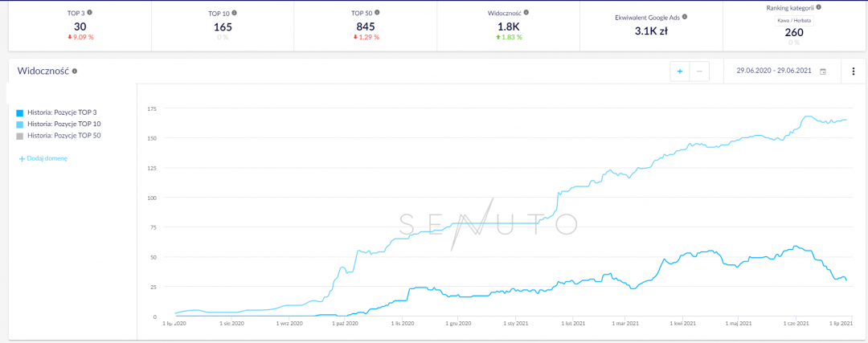Zoom in the chart with plus button

pyautogui.click(x=680, y=71)
